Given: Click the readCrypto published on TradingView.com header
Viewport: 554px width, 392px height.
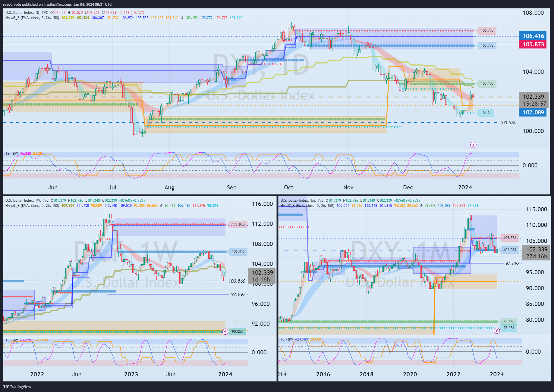Looking at the screenshot, I should pos(57,4).
